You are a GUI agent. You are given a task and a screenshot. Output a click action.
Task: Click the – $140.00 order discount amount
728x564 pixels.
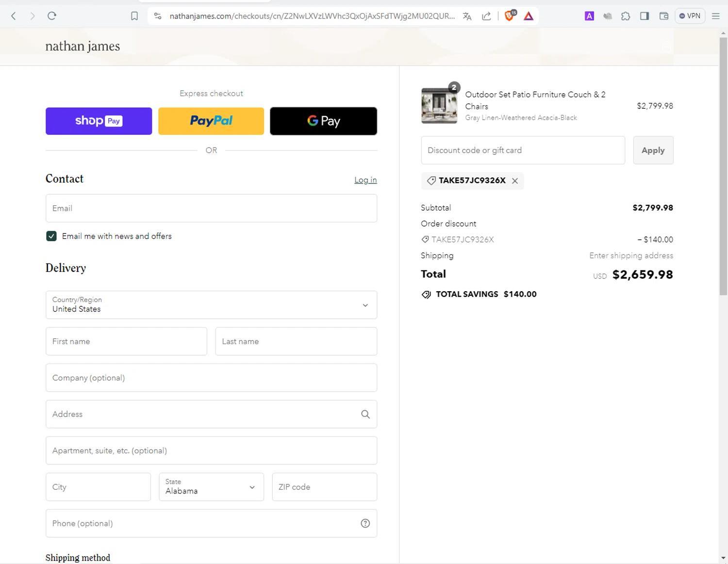655,239
